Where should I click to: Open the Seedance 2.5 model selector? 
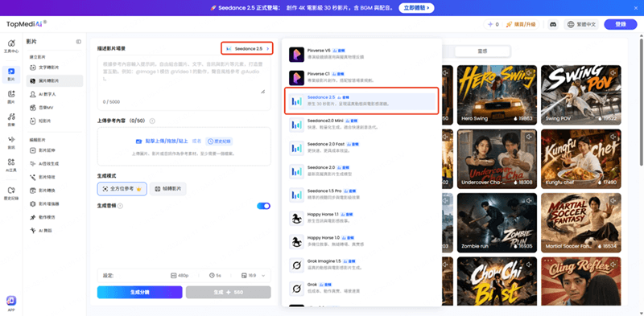click(x=247, y=48)
